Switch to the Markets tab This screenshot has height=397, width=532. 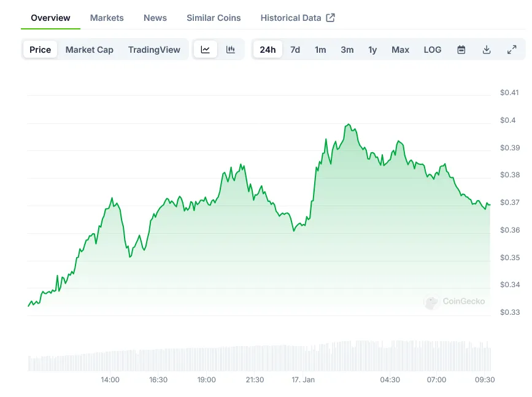tap(107, 18)
